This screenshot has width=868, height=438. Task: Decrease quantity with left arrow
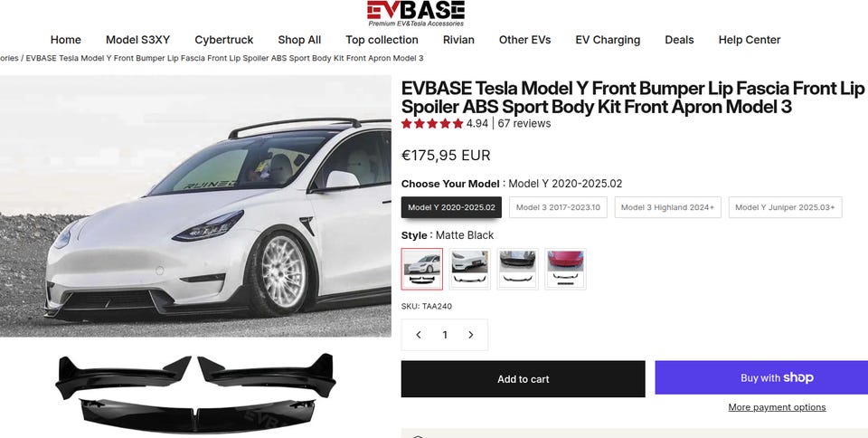tap(419, 335)
